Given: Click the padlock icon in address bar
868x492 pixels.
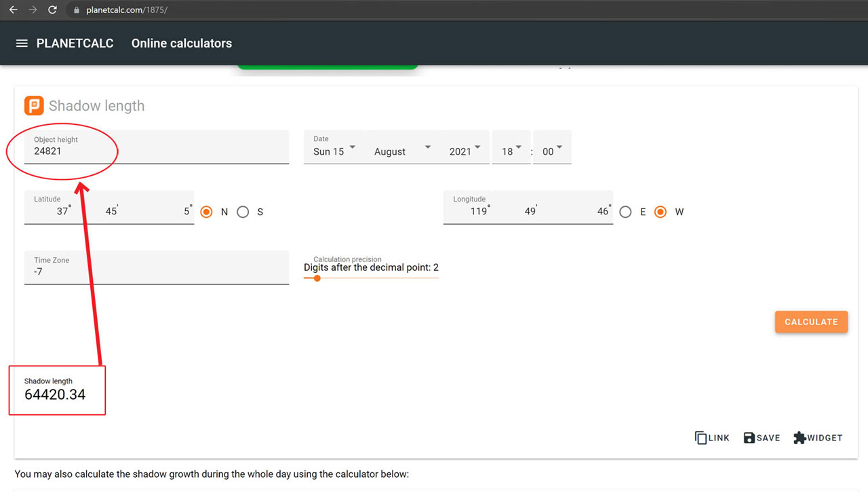Looking at the screenshot, I should click(x=77, y=10).
